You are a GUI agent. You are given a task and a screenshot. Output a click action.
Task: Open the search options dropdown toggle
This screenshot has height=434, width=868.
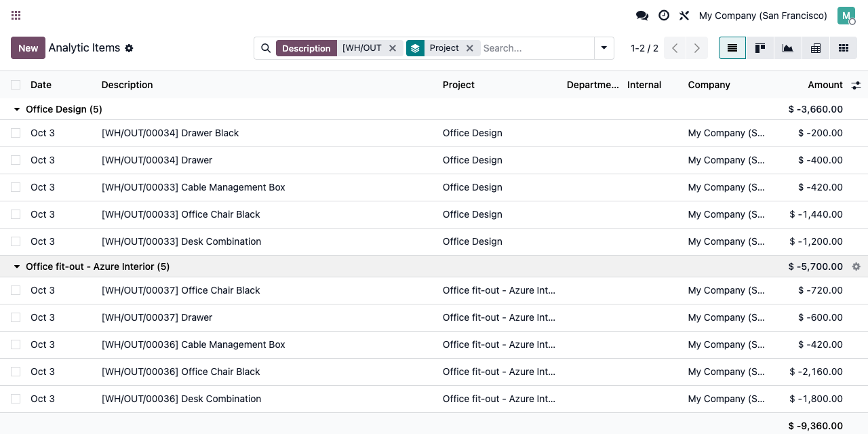click(604, 48)
